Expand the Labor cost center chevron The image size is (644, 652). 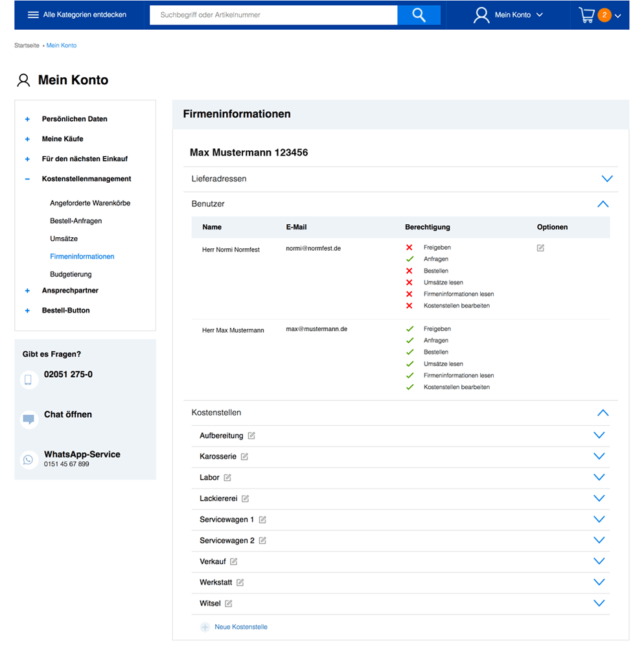pyautogui.click(x=599, y=478)
